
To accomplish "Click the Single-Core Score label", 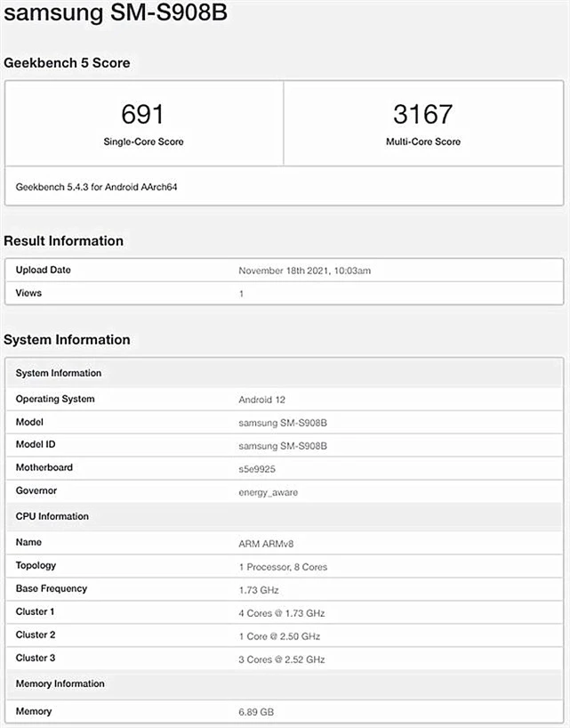I will tap(143, 142).
